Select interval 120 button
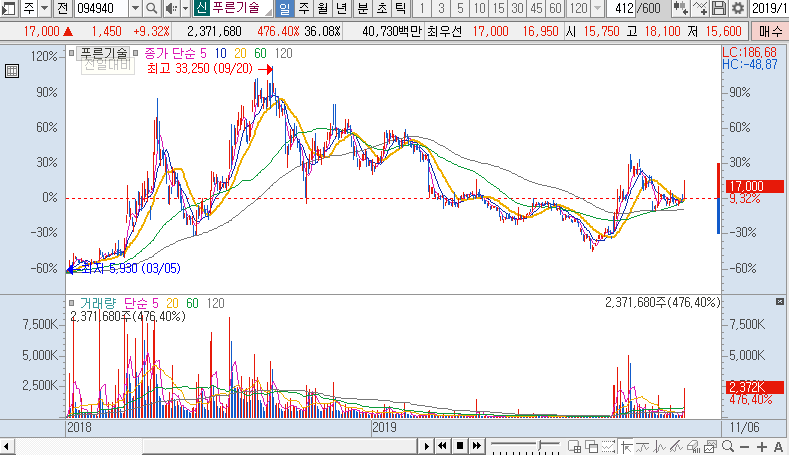Image resolution: width=789 pixels, height=455 pixels. pyautogui.click(x=578, y=8)
